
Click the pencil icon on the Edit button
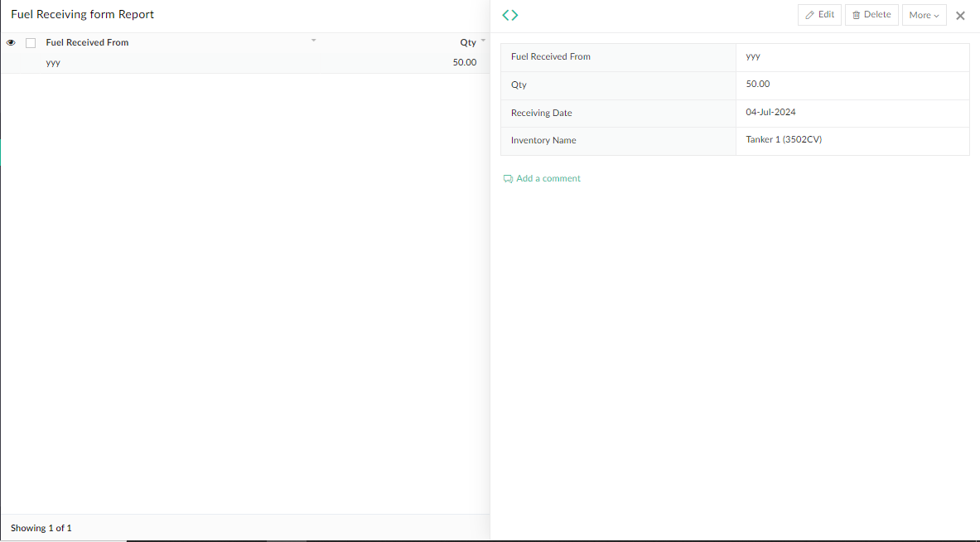[x=809, y=14]
